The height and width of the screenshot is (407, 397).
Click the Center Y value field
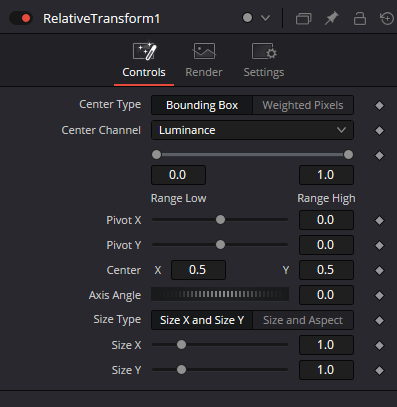click(326, 270)
